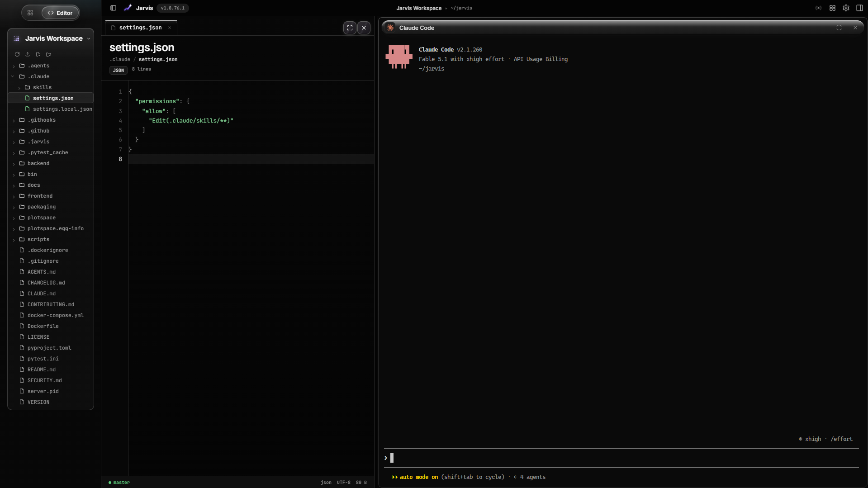Open the VERSION file

tap(51, 402)
